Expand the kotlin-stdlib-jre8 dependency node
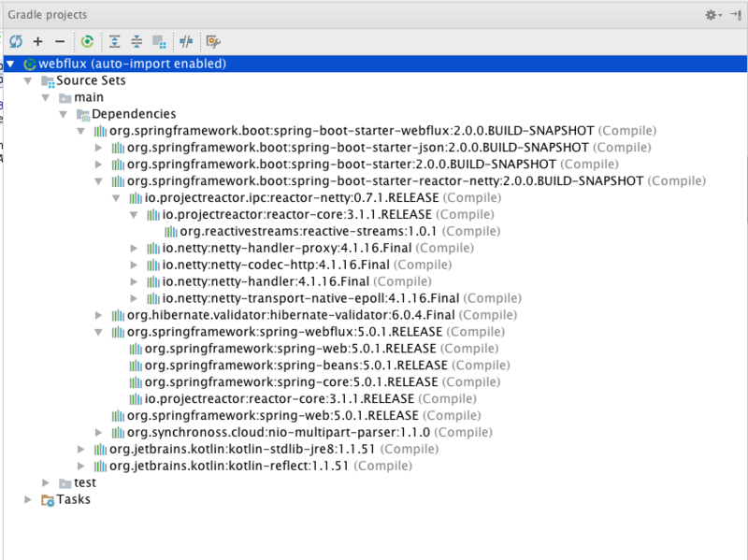This screenshot has height=560, width=748. pos(80,448)
